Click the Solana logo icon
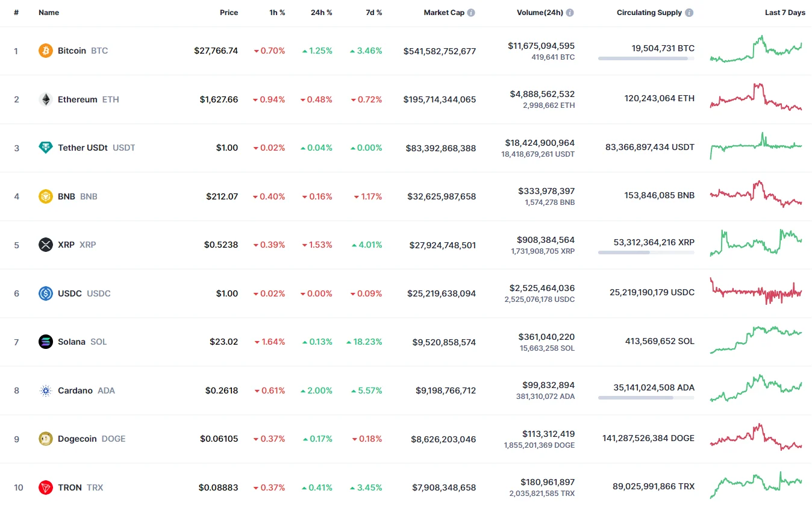The width and height of the screenshot is (812, 508). [46, 342]
